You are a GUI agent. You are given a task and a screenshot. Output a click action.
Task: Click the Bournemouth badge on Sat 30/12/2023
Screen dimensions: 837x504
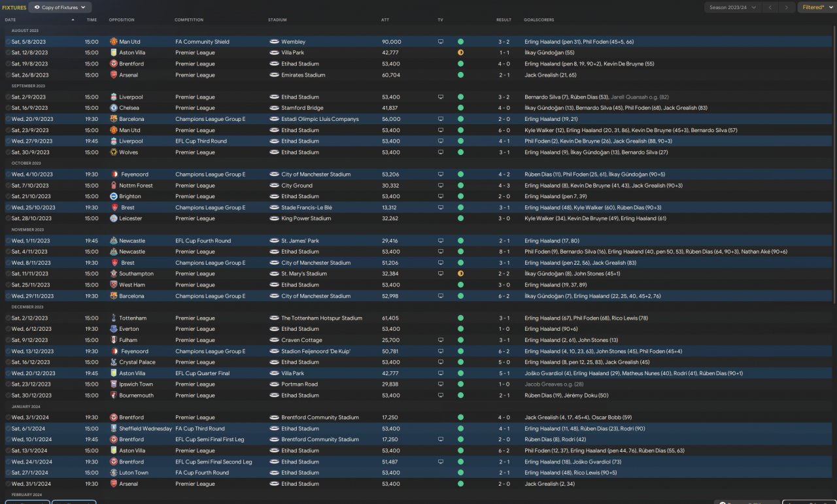coord(114,395)
